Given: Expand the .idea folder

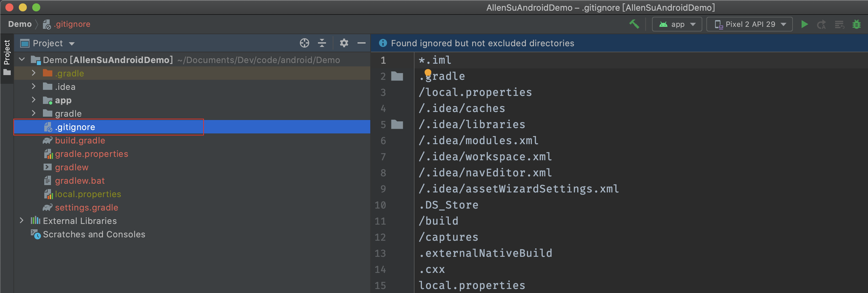Looking at the screenshot, I should click(33, 86).
